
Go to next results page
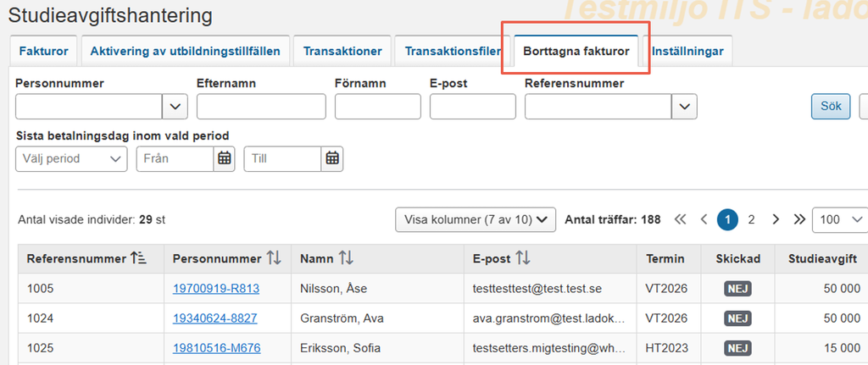776,219
